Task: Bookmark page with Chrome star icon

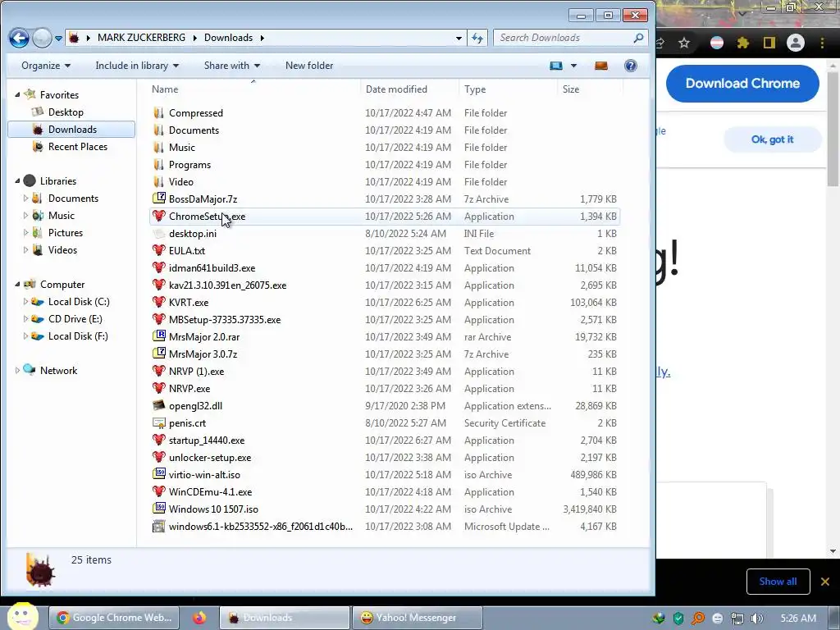Action: [684, 43]
